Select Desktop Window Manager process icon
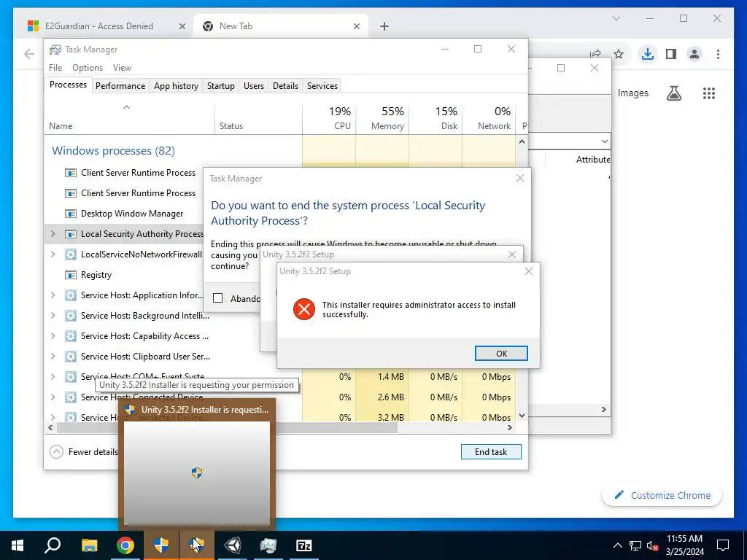747x560 pixels. (x=71, y=214)
